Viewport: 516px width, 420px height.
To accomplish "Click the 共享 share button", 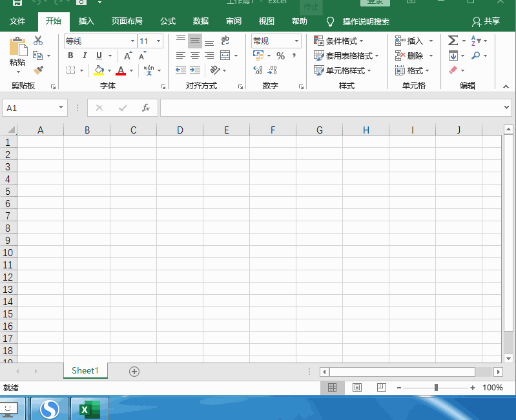I will pyautogui.click(x=486, y=21).
